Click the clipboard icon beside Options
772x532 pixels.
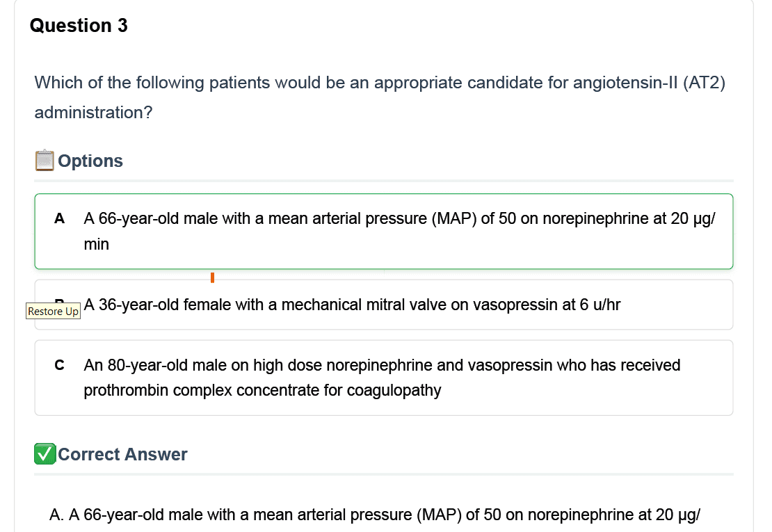coord(45,161)
